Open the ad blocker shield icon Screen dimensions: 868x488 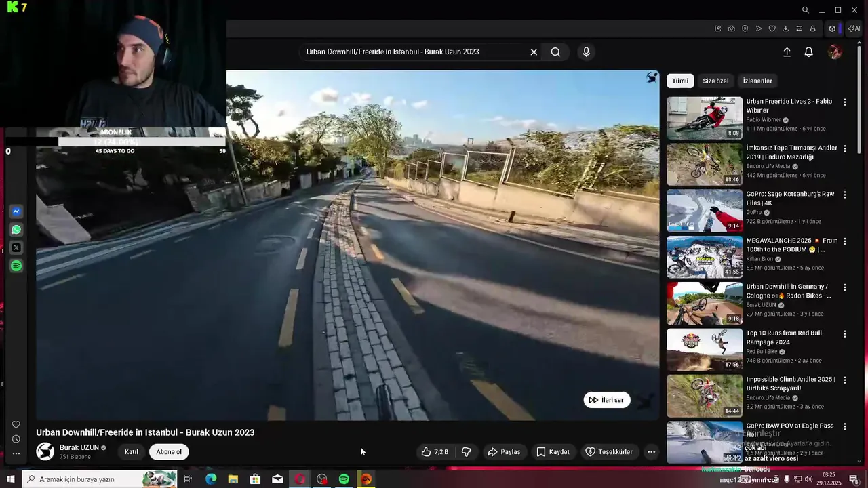(x=745, y=28)
